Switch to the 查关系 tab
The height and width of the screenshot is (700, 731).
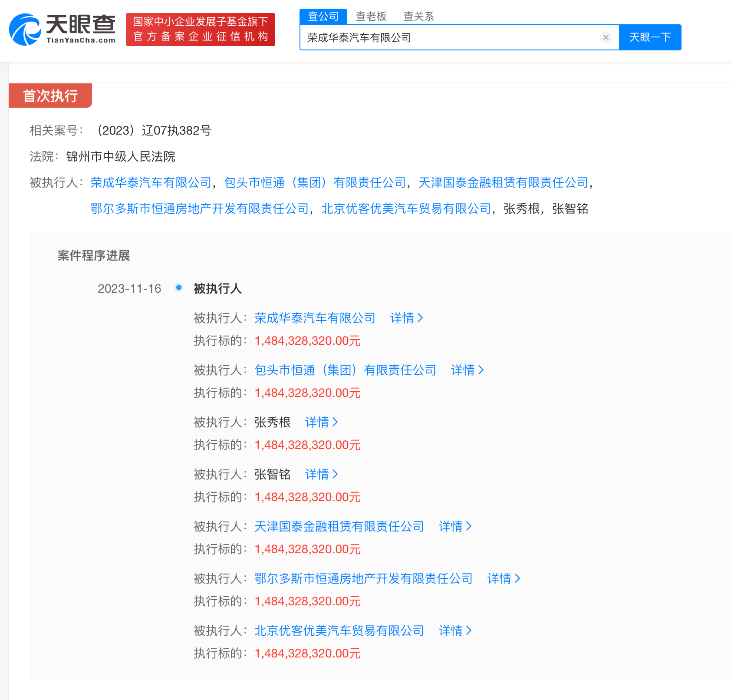click(x=418, y=17)
